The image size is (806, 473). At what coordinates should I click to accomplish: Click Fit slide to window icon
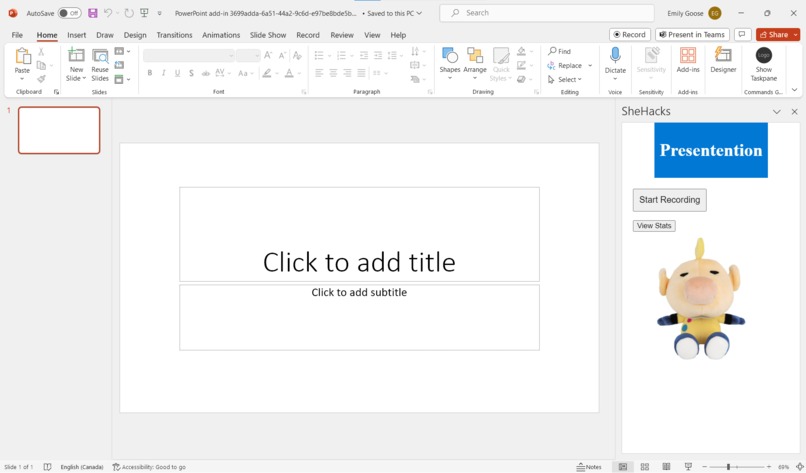[x=799, y=467]
